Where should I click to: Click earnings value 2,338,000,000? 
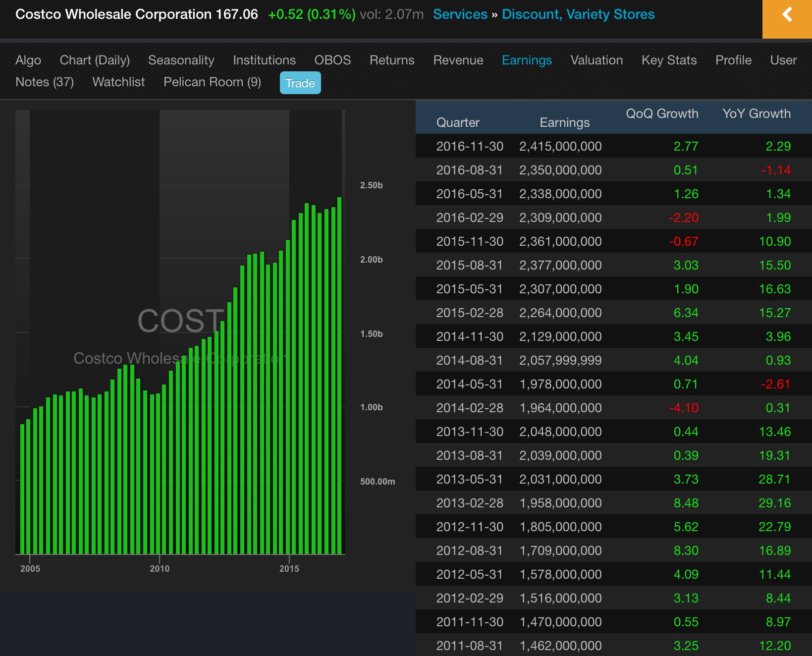(x=560, y=194)
